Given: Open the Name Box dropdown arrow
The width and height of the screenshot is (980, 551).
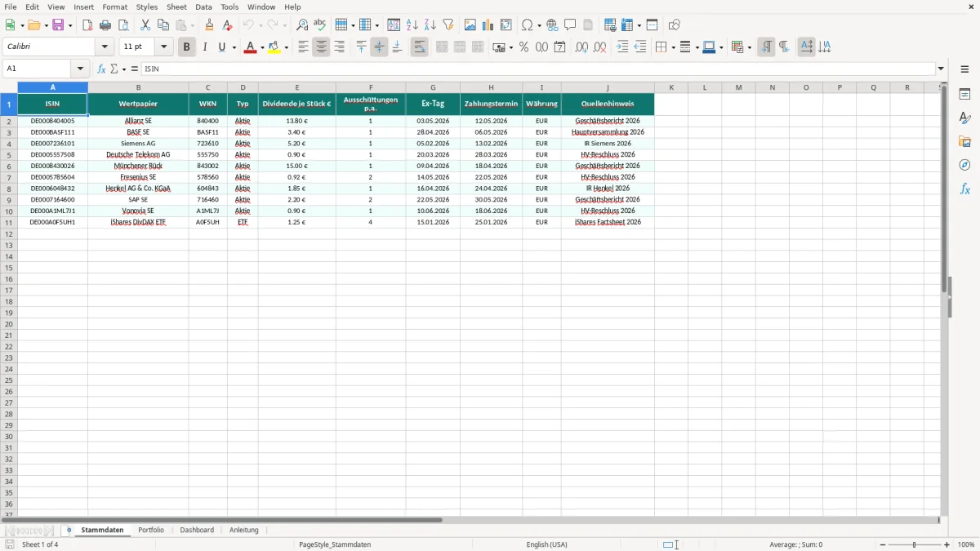Looking at the screenshot, I should click(80, 69).
